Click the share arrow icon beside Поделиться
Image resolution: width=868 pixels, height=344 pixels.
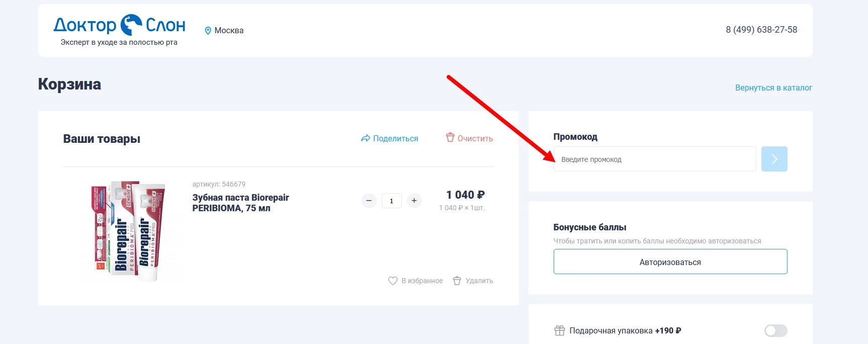(366, 138)
